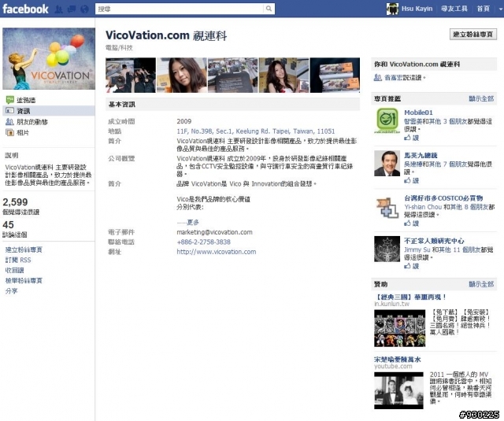Image resolution: width=504 pixels, height=421 pixels.
Task: Click 分享 share link
Action: (x=11, y=291)
